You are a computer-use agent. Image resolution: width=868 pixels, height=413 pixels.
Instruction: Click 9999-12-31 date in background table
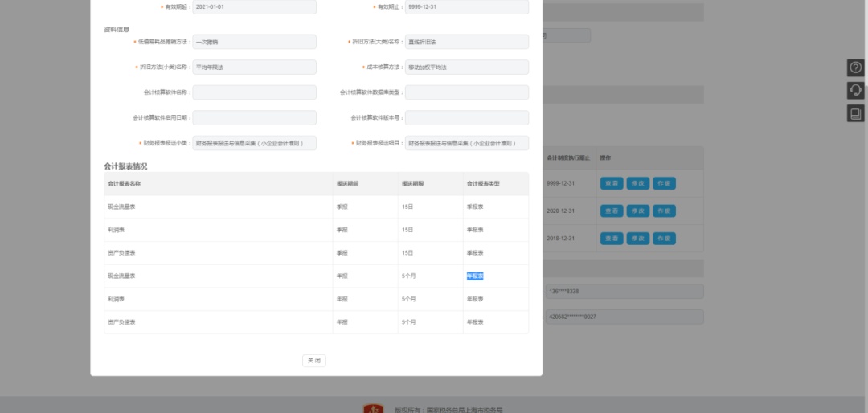click(x=560, y=183)
